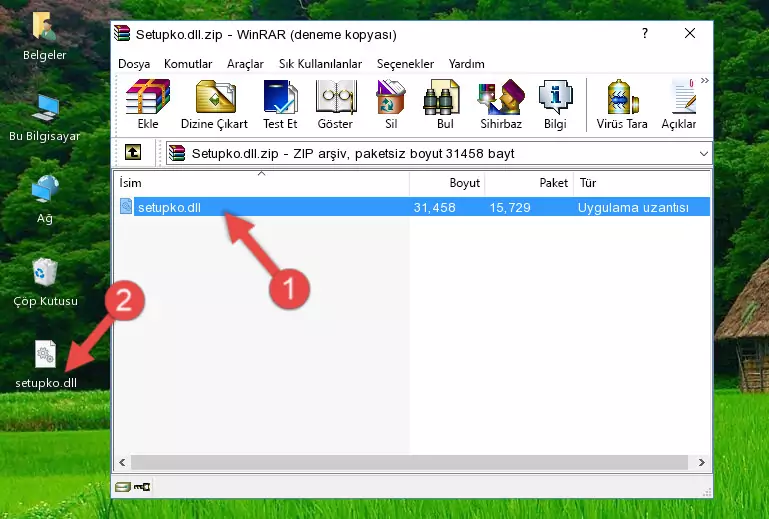Screen dimensions: 769x519
Task: Click the key password icon in status bar
Action: (142, 487)
